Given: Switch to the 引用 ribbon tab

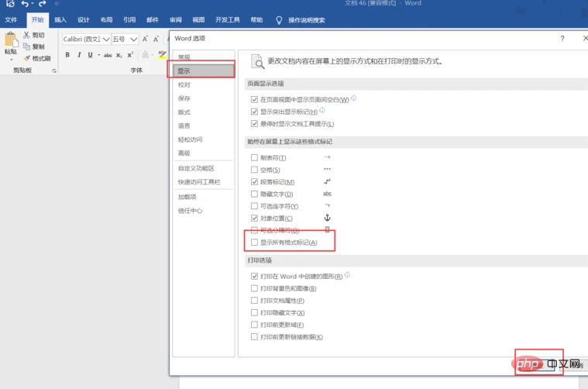Looking at the screenshot, I should point(129,20).
